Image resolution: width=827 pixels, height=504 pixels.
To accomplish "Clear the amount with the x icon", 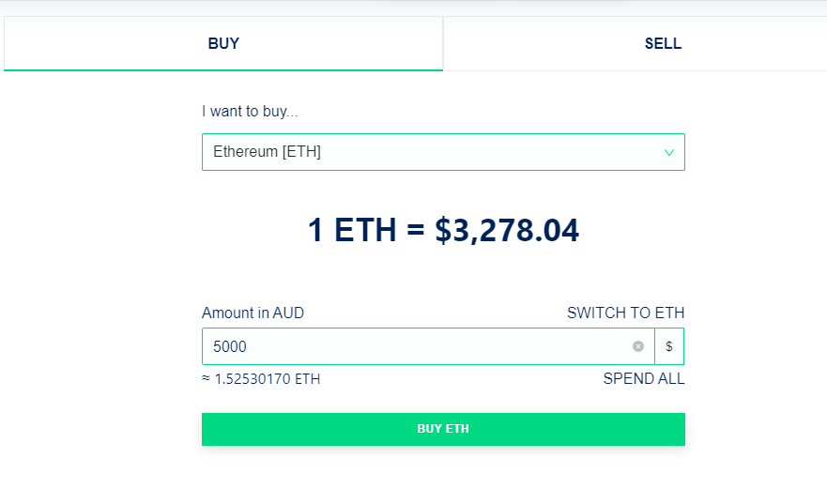I will click(638, 346).
